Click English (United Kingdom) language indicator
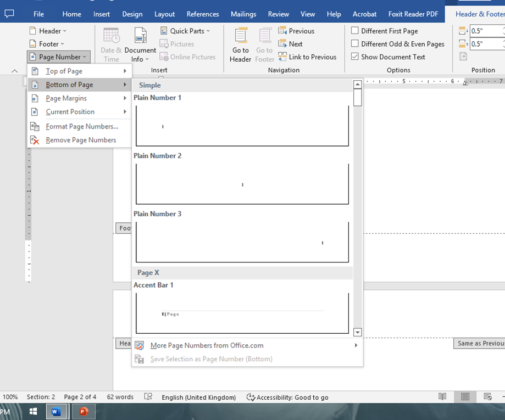505x420 pixels. click(199, 397)
